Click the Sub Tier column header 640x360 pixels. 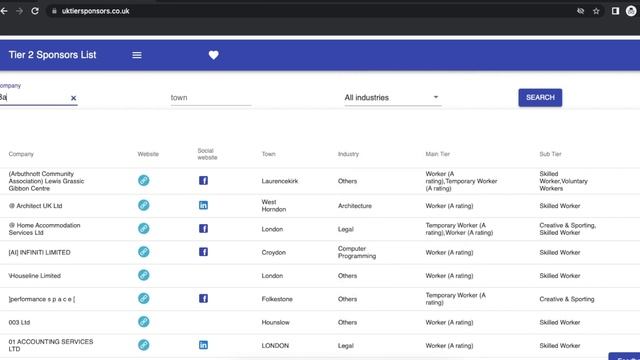coord(550,154)
